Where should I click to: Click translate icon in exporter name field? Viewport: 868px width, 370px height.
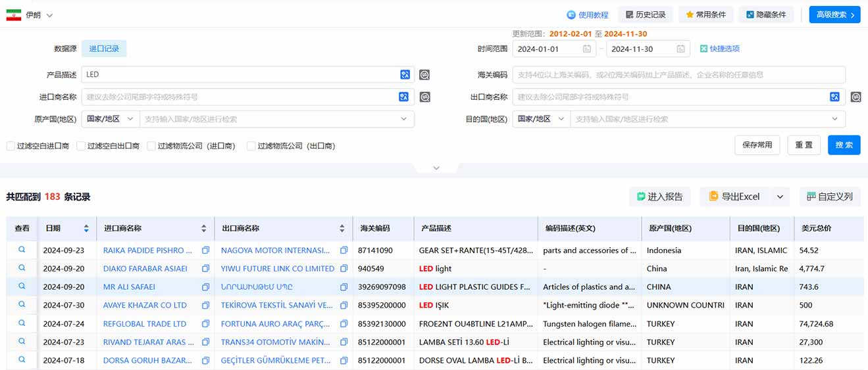(834, 97)
